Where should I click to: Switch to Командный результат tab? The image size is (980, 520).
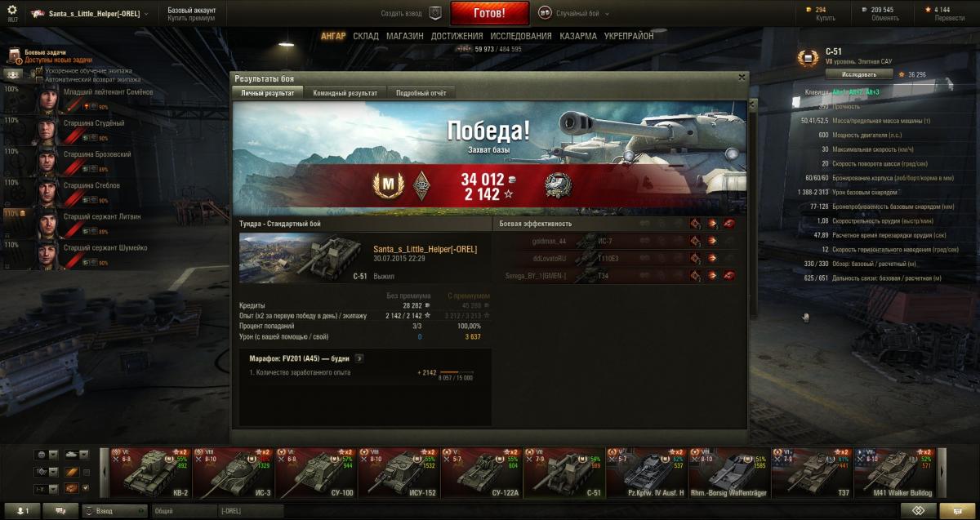coord(345,93)
